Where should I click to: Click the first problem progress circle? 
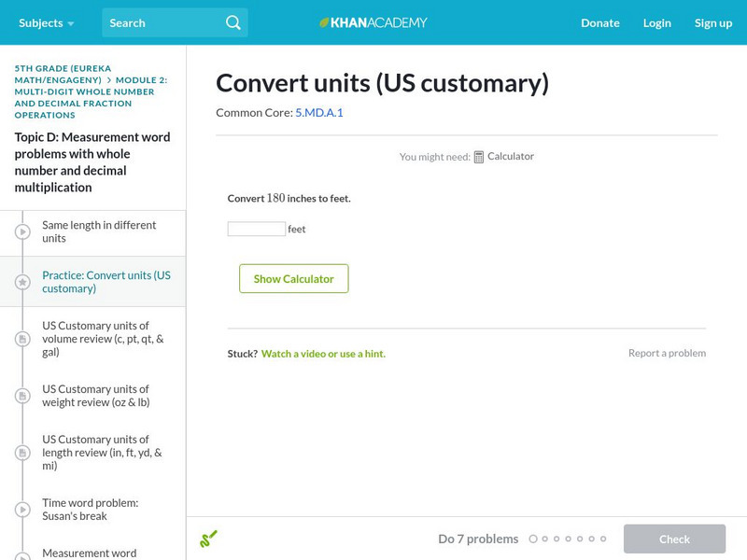pos(533,539)
